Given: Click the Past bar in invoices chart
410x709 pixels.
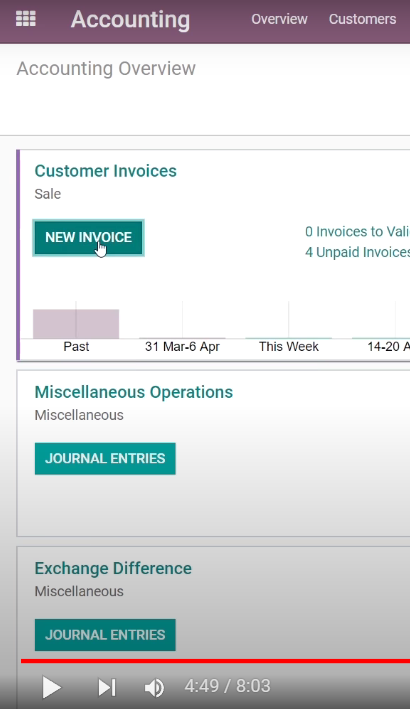Looking at the screenshot, I should (x=76, y=324).
